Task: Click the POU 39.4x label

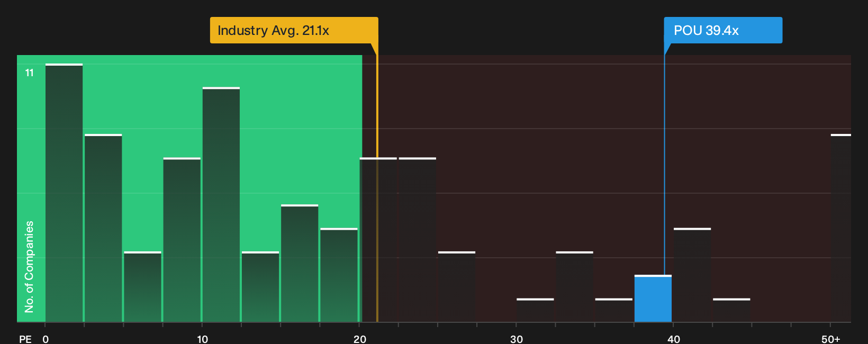Action: click(x=723, y=30)
